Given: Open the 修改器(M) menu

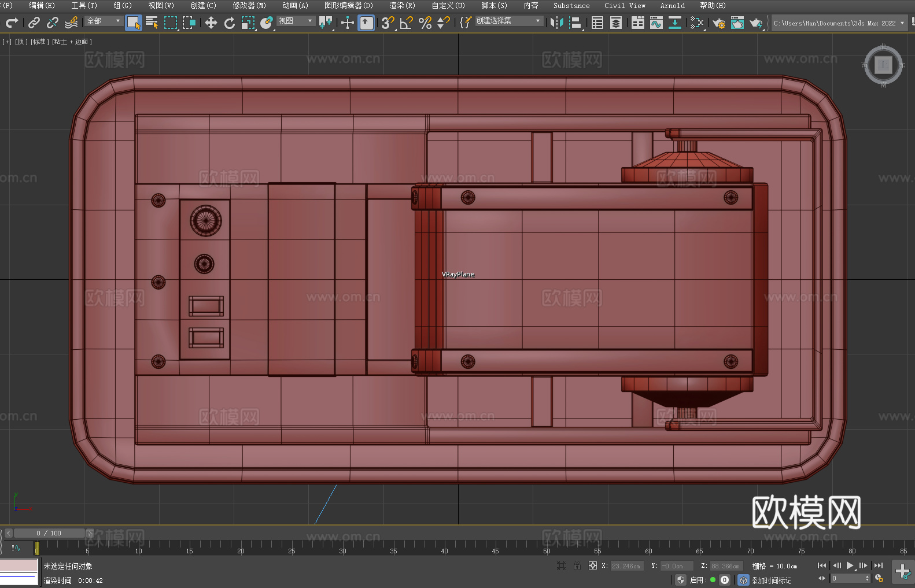Looking at the screenshot, I should (x=249, y=5).
